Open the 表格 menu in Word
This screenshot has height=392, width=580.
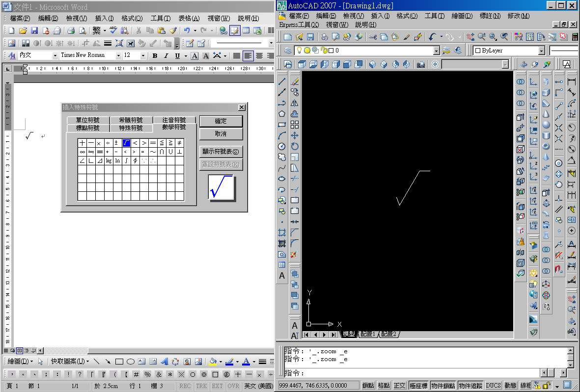[189, 19]
